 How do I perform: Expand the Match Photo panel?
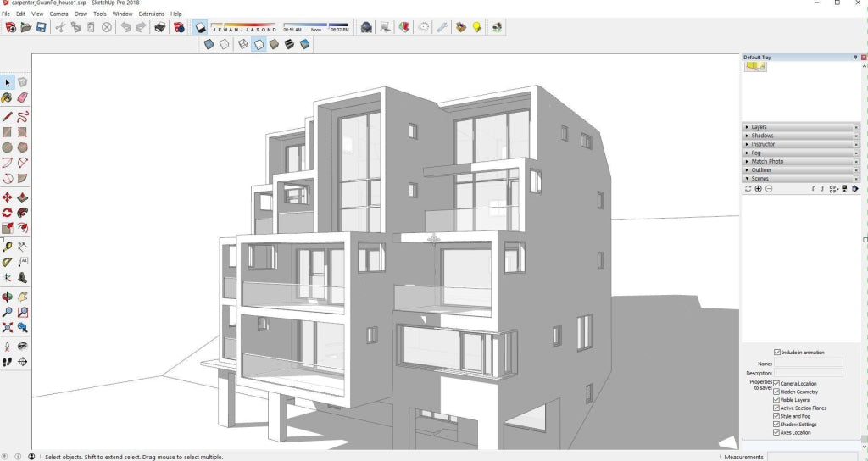tap(800, 161)
